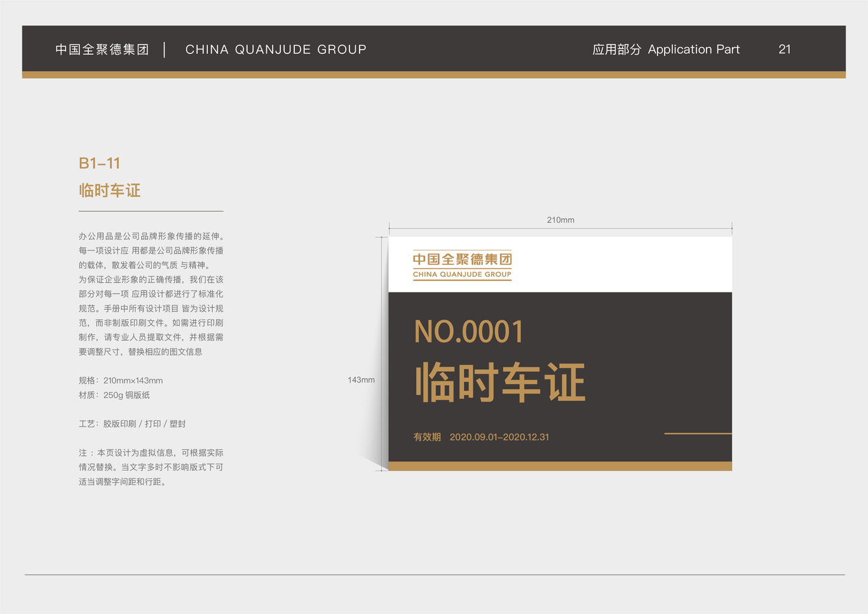Click the 有效期 label on the card

[x=427, y=437]
